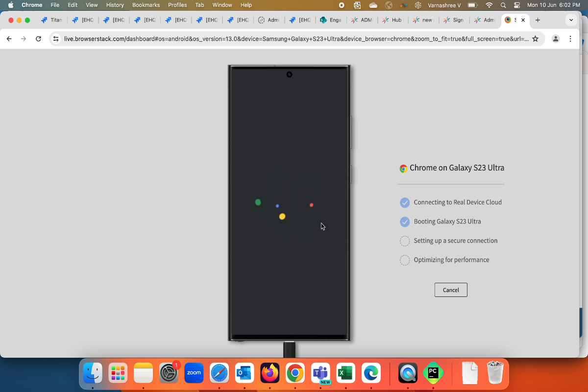
Task: Switch to the Titan tab
Action: (x=51, y=20)
